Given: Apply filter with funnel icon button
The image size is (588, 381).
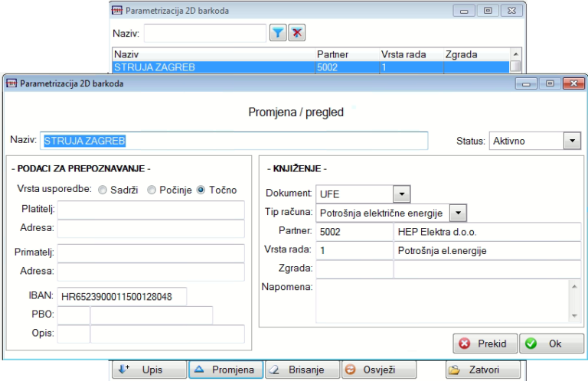Looking at the screenshot, I should tap(278, 33).
